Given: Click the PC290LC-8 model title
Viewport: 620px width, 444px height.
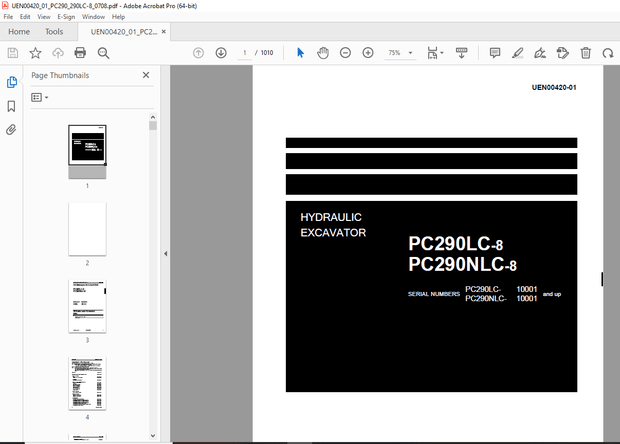Looking at the screenshot, I should [x=456, y=244].
